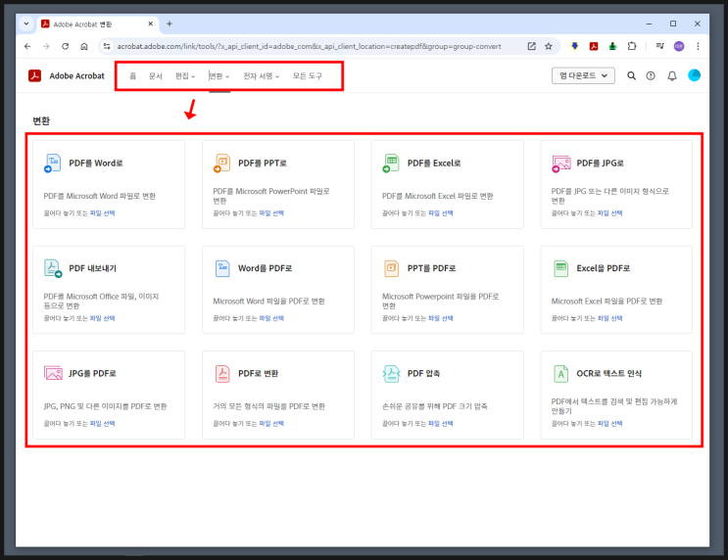This screenshot has height=560, width=728.
Task: Open the tab search chevron in Chrome
Action: (26, 23)
